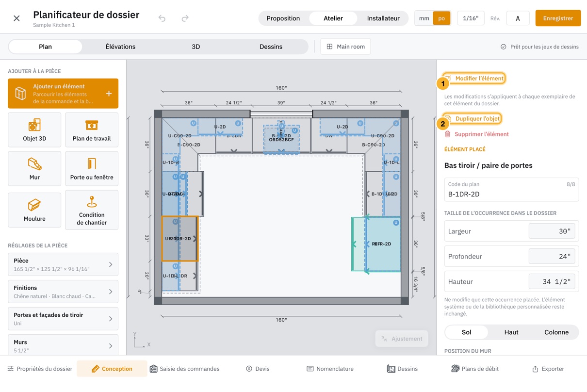This screenshot has height=392, width=587.
Task: Click the Profondeur value field
Action: [552, 257]
